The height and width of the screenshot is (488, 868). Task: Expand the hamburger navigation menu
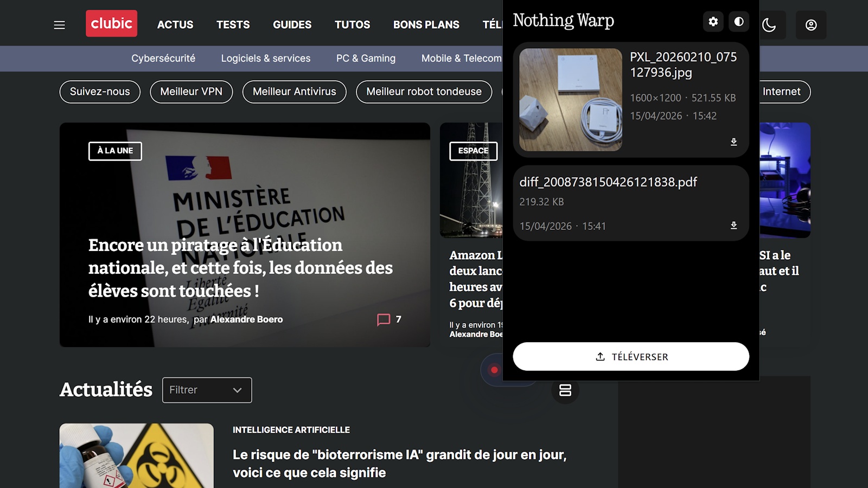(59, 24)
